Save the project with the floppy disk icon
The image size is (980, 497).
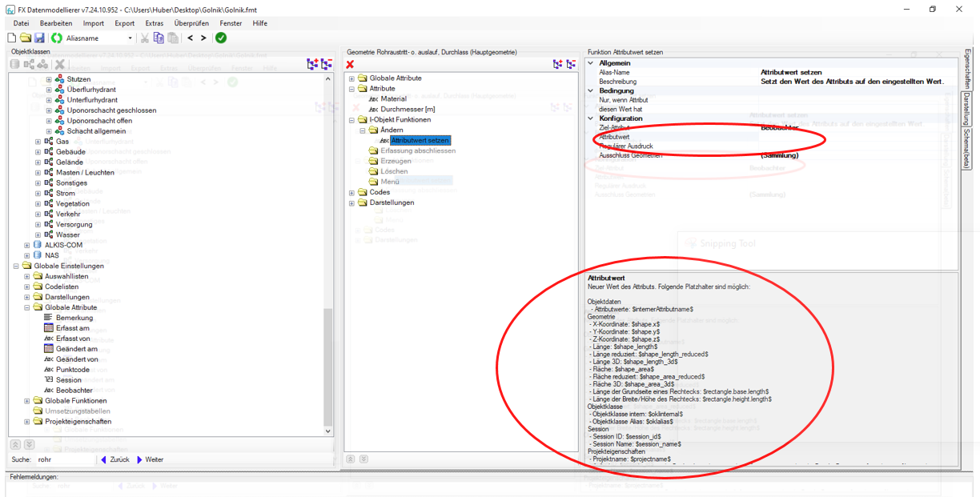39,38
